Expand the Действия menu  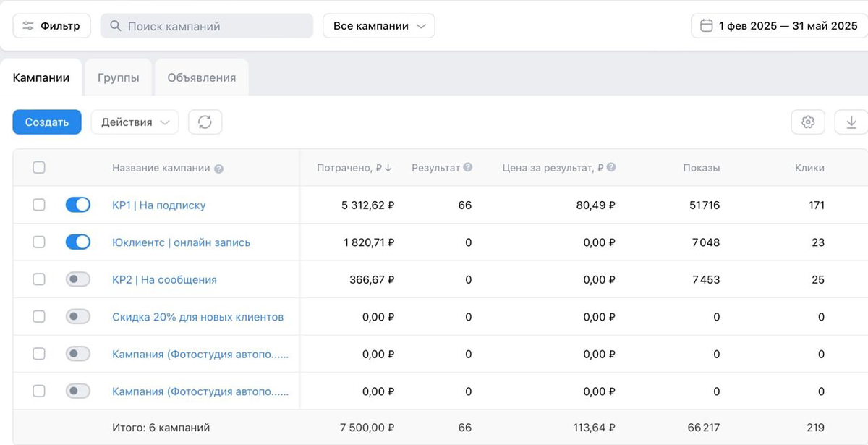[135, 122]
